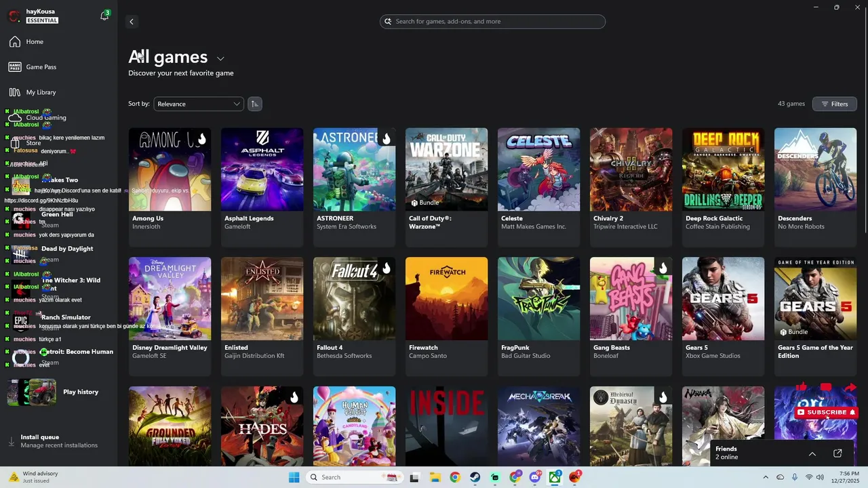Image resolution: width=868 pixels, height=488 pixels.
Task: Expand the All games heading dropdown
Action: (x=220, y=59)
